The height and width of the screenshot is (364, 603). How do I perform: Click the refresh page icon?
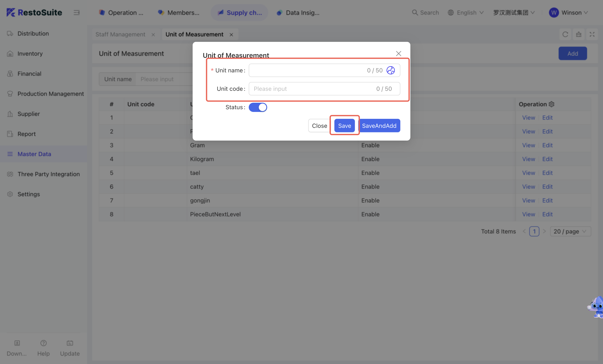pyautogui.click(x=565, y=35)
